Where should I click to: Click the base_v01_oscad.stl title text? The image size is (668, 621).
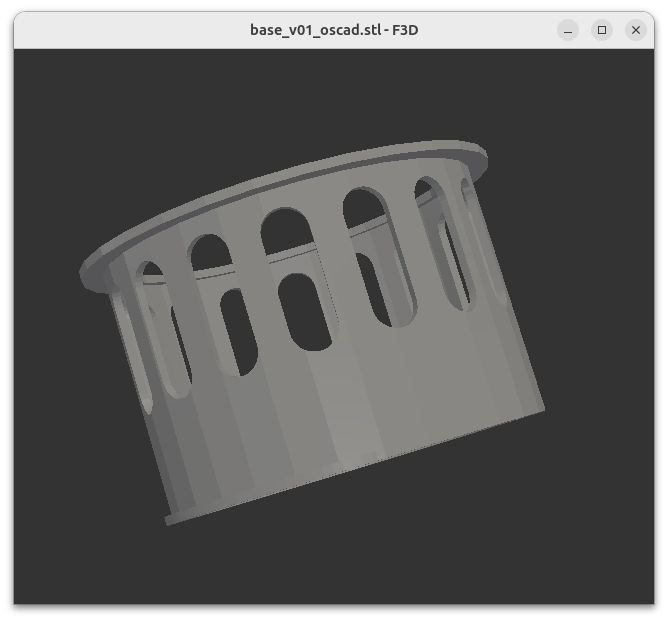tap(333, 30)
